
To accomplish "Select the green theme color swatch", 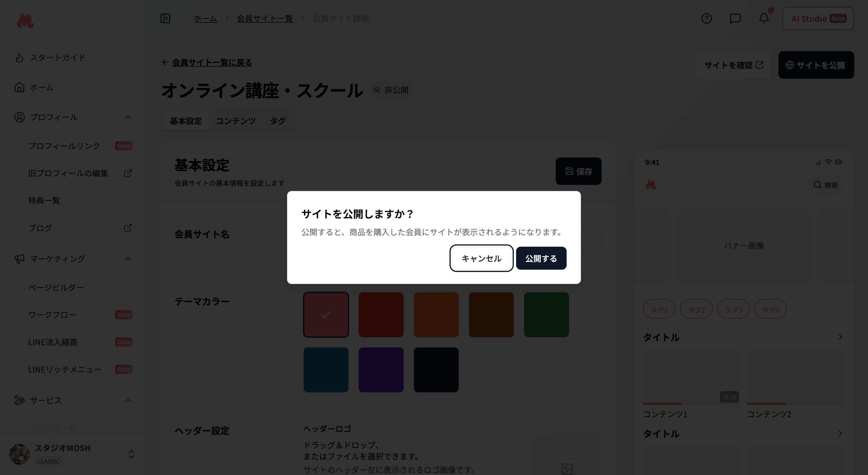I will point(546,314).
